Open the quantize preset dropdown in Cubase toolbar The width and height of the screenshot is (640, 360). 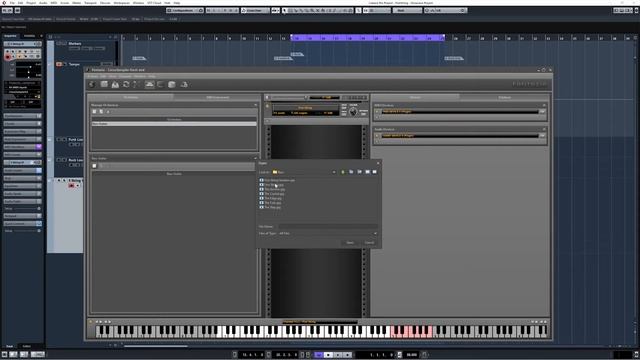click(445, 10)
